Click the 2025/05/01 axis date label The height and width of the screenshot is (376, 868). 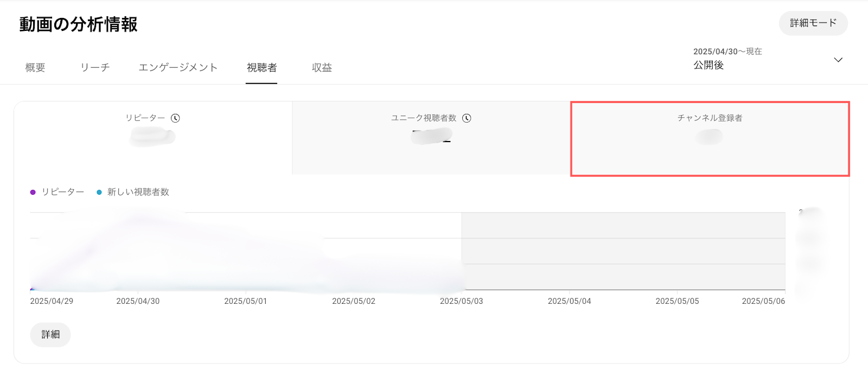[246, 301]
